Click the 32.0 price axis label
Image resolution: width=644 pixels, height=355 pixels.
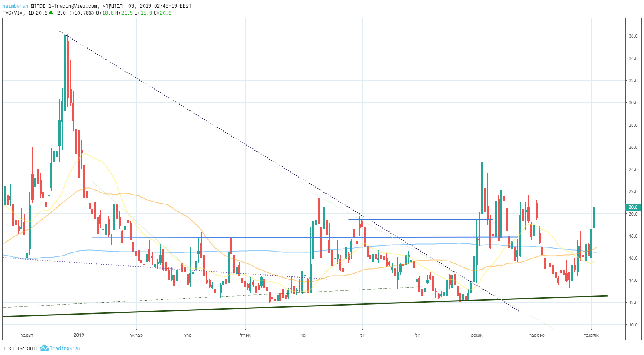tap(633, 81)
